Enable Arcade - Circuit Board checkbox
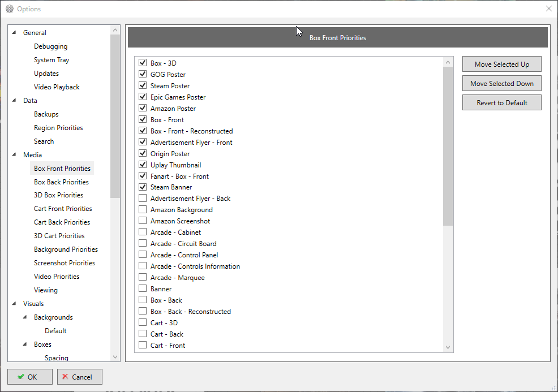The height and width of the screenshot is (392, 558). pos(143,243)
